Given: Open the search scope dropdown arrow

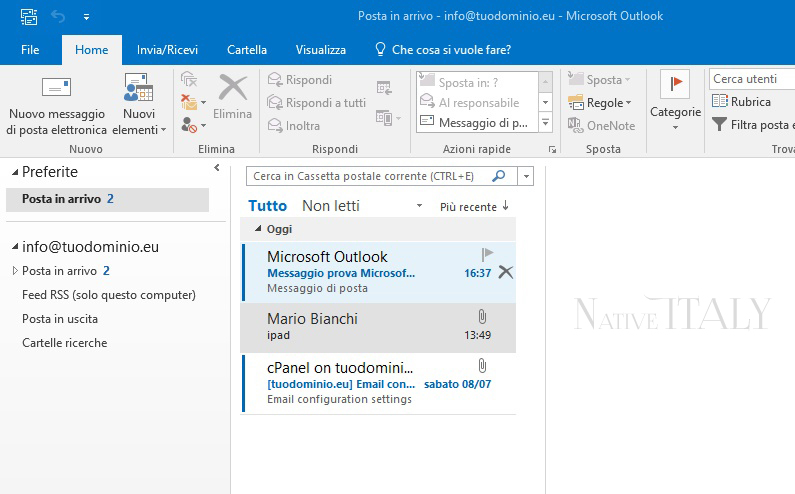Looking at the screenshot, I should pyautogui.click(x=526, y=177).
